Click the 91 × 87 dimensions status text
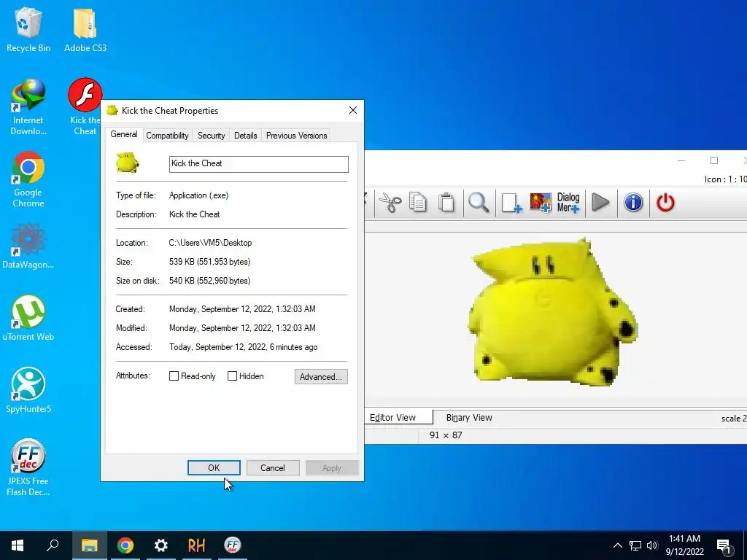Image resolution: width=747 pixels, height=560 pixels. click(x=446, y=435)
